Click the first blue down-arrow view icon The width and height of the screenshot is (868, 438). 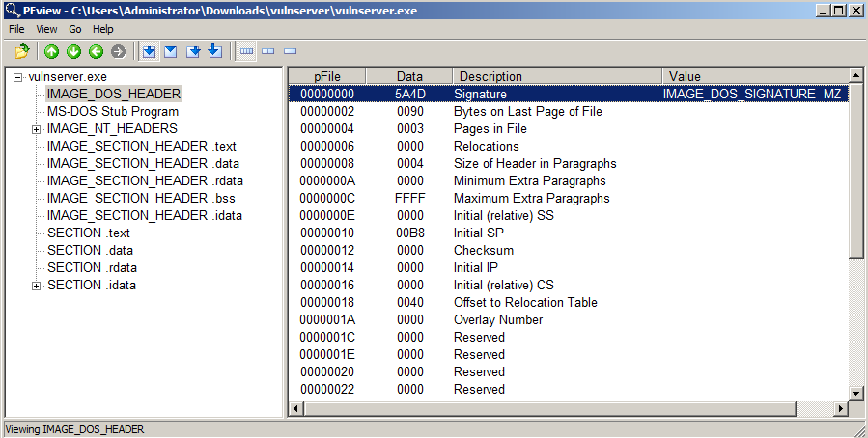pos(149,51)
